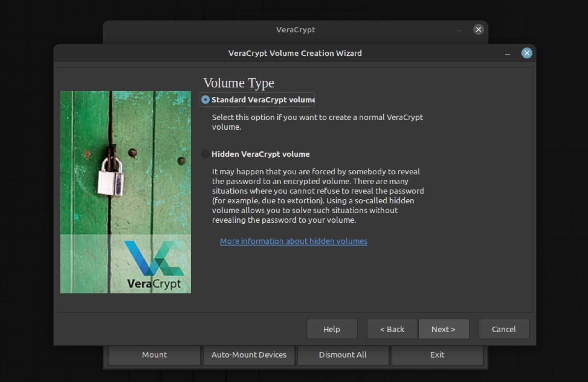Screen dimensions: 588x382
Task: Cancel the volume creation wizard
Action: coord(504,329)
